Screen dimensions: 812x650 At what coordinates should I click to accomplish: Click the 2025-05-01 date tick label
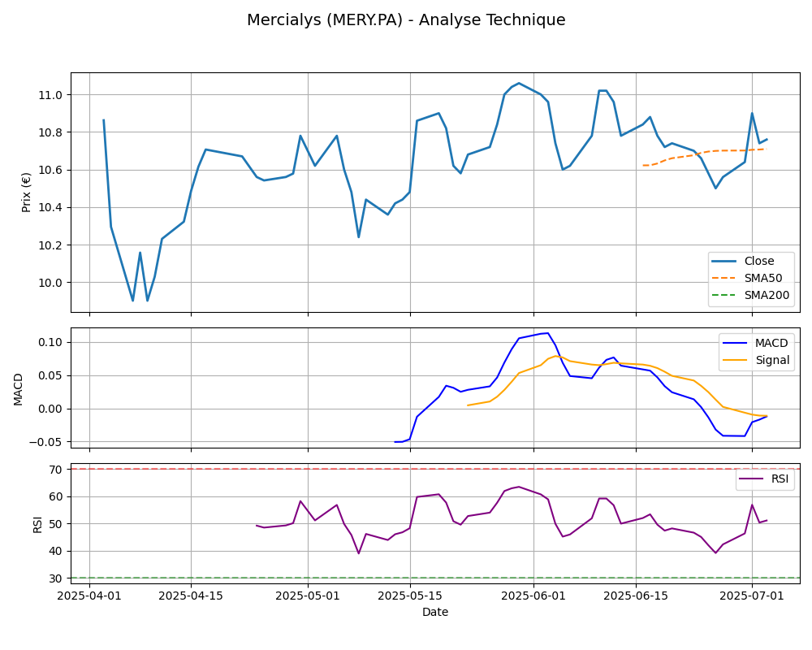click(308, 595)
